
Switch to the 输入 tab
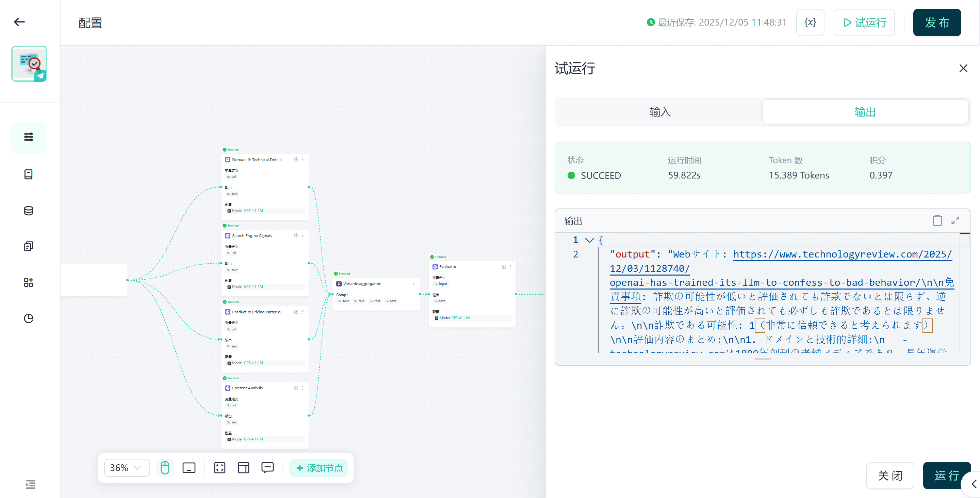click(660, 111)
